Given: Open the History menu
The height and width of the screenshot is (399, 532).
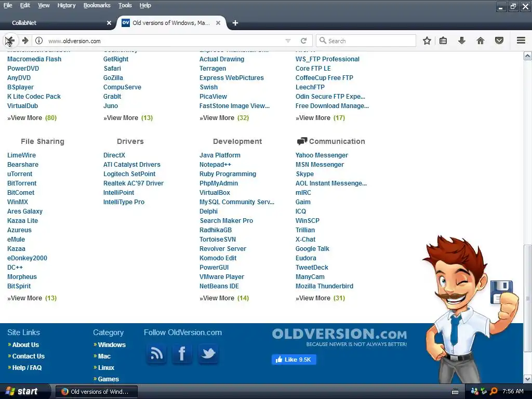Looking at the screenshot, I should coord(66,5).
